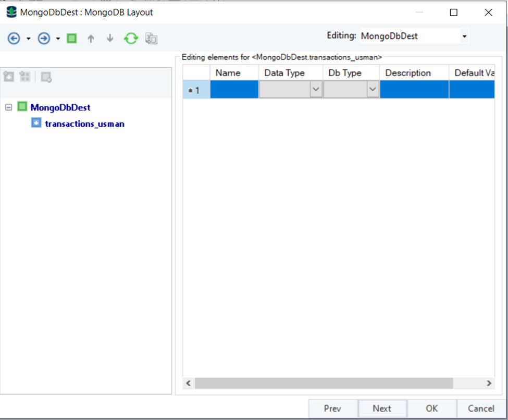
Task: Click the Name cell in row 1
Action: pos(234,90)
